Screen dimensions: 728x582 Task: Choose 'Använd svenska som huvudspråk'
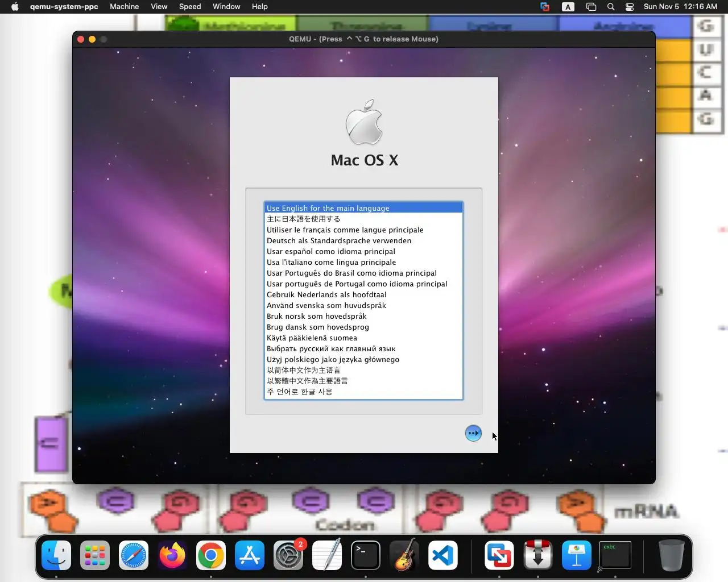click(363, 305)
